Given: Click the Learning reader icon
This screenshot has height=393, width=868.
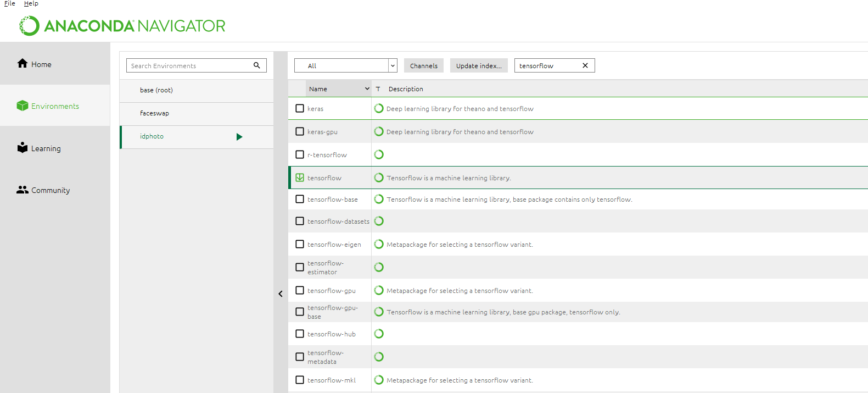Looking at the screenshot, I should click(x=23, y=147).
